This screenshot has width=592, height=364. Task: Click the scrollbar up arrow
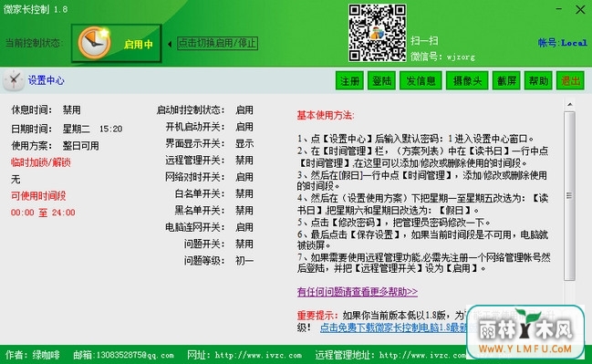pyautogui.click(x=570, y=104)
